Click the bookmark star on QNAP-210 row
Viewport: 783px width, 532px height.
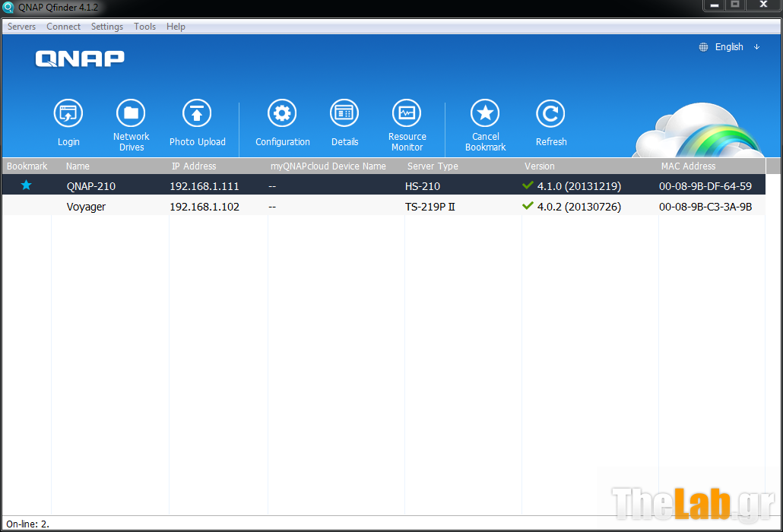pyautogui.click(x=26, y=185)
